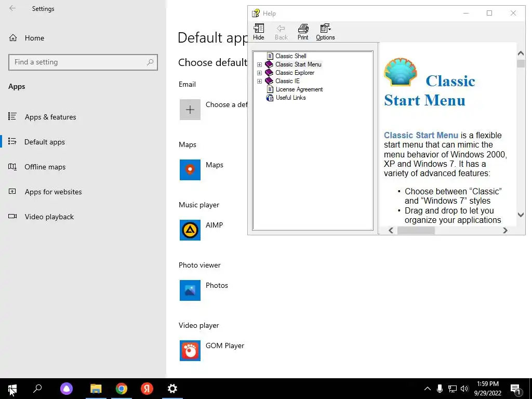Click the taskbar search magnifier
The height and width of the screenshot is (399, 532).
click(x=37, y=389)
